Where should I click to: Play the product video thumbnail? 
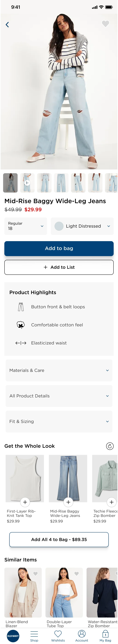tap(27, 183)
